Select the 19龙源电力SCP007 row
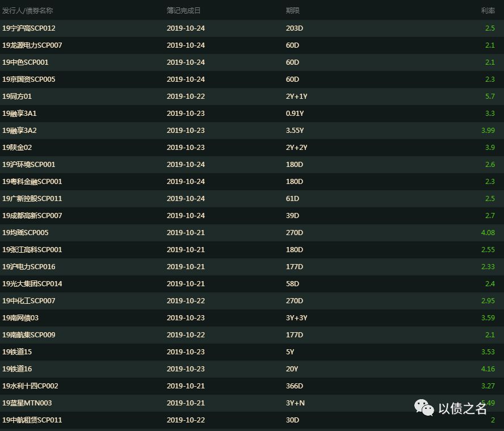 (x=252, y=45)
